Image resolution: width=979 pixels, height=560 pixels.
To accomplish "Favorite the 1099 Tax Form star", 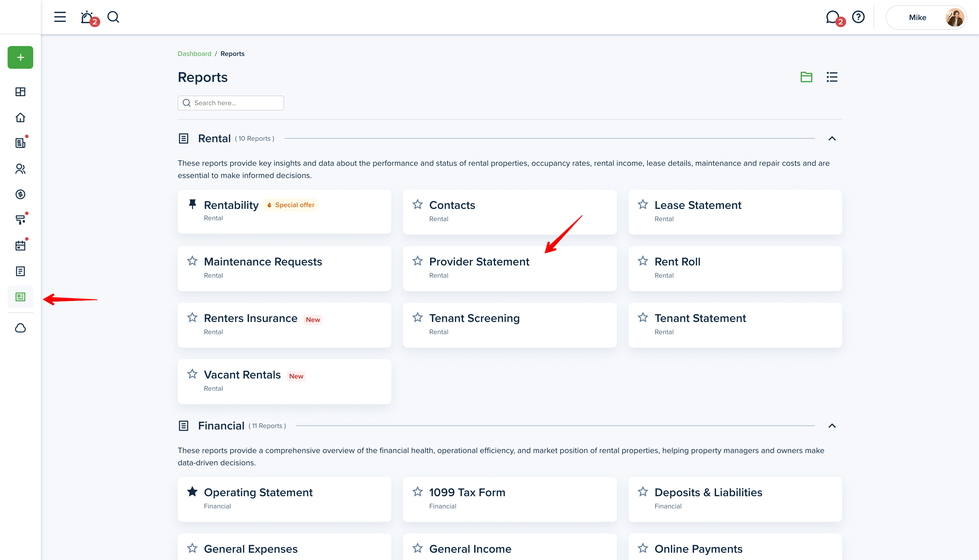I will 418,492.
